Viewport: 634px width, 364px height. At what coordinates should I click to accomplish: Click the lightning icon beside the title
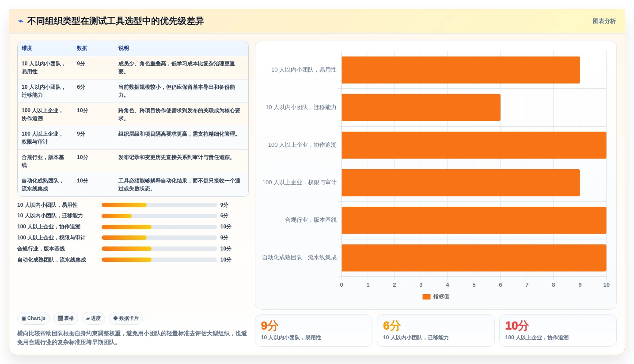coord(21,21)
